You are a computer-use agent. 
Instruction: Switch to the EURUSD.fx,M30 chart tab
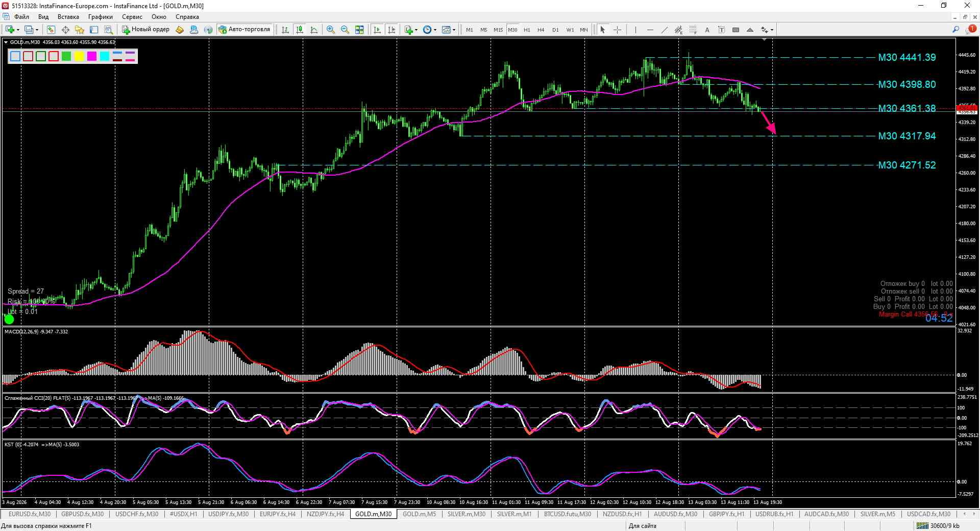30,514
